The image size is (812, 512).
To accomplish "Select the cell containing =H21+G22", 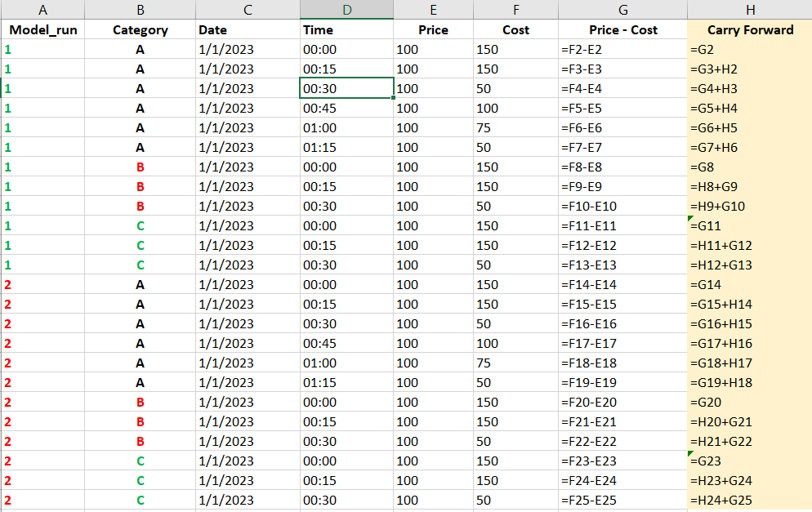I will pyautogui.click(x=750, y=442).
